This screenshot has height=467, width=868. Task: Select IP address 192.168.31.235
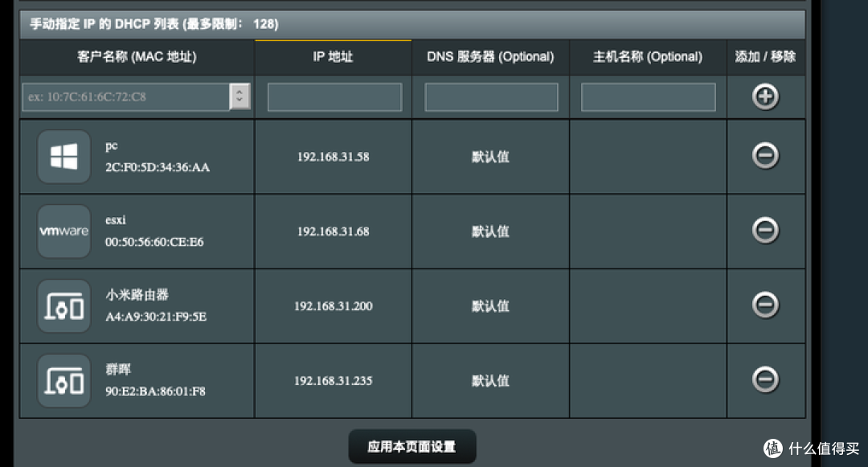click(334, 381)
